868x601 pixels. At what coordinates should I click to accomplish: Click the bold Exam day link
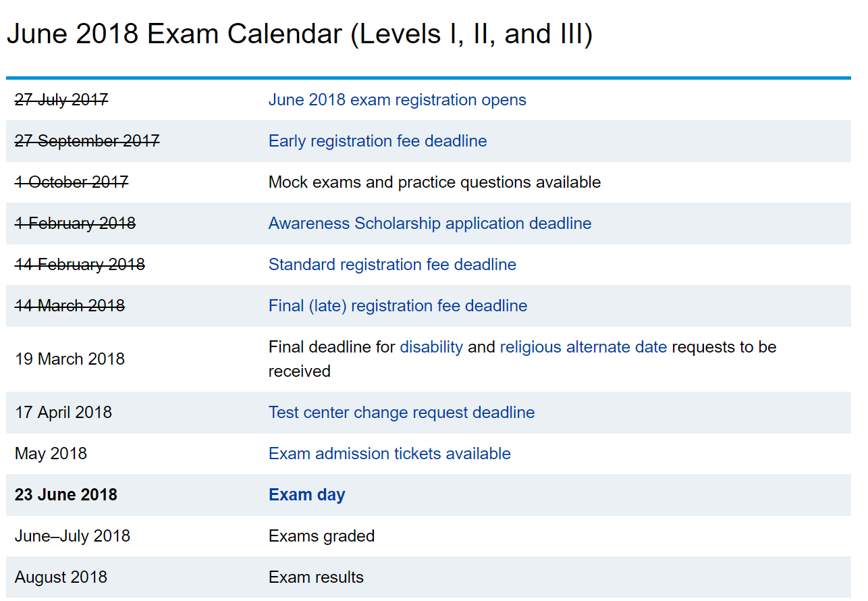(306, 495)
